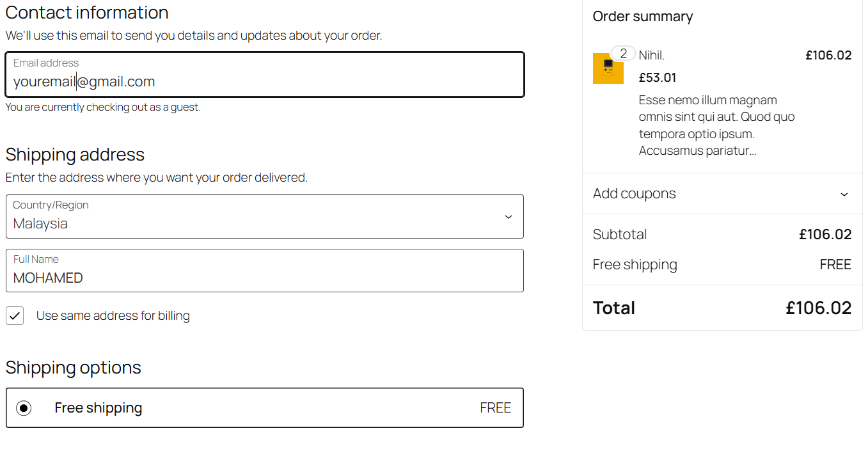This screenshot has width=868, height=449.
Task: Click the Total amount £106.02
Action: (817, 308)
